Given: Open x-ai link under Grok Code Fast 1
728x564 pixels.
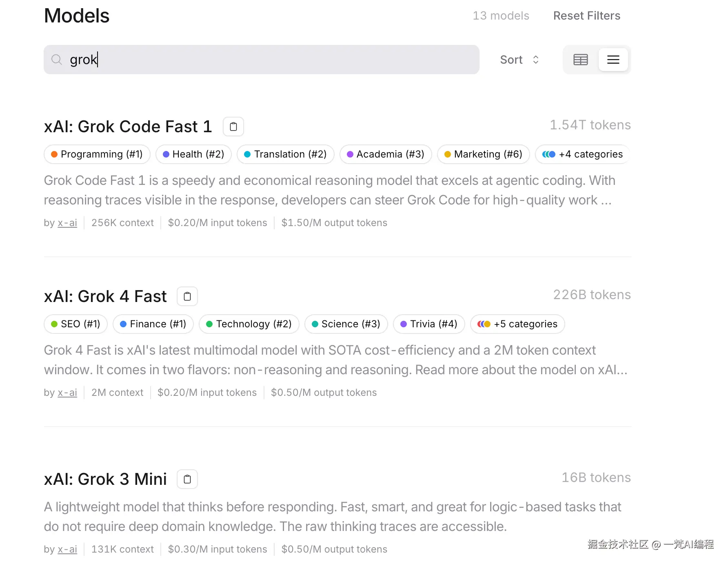Looking at the screenshot, I should (x=67, y=223).
